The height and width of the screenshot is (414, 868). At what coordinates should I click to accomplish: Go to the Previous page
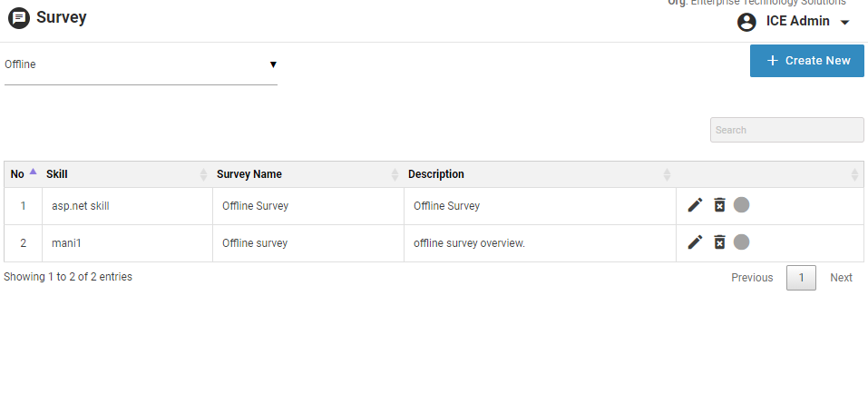[752, 278]
